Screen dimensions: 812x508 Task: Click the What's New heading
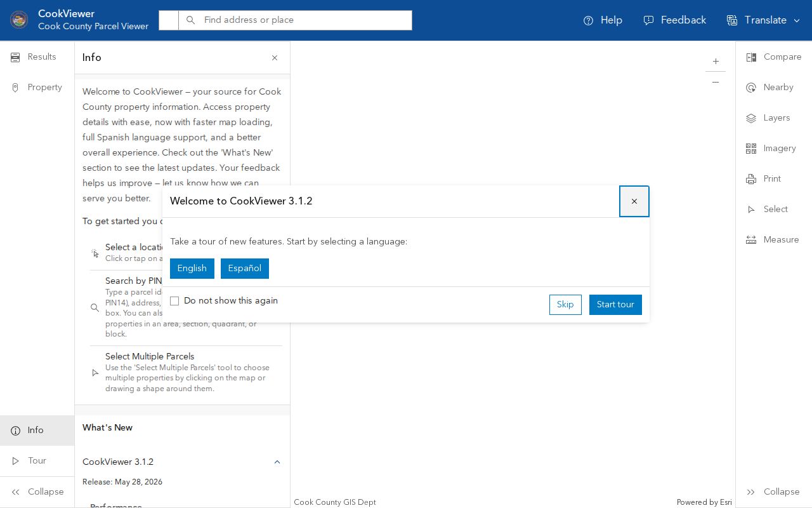(x=108, y=428)
